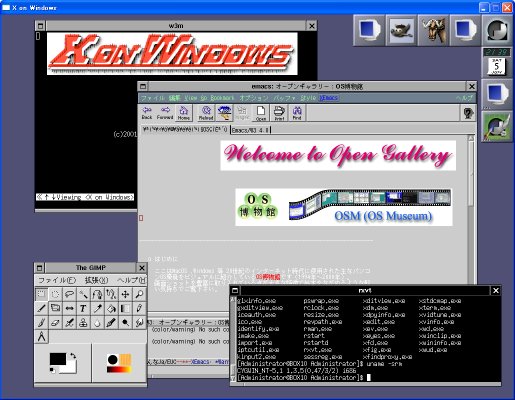Click the digital clock dock applet
Screen dimensions: 515x400
(x=497, y=52)
